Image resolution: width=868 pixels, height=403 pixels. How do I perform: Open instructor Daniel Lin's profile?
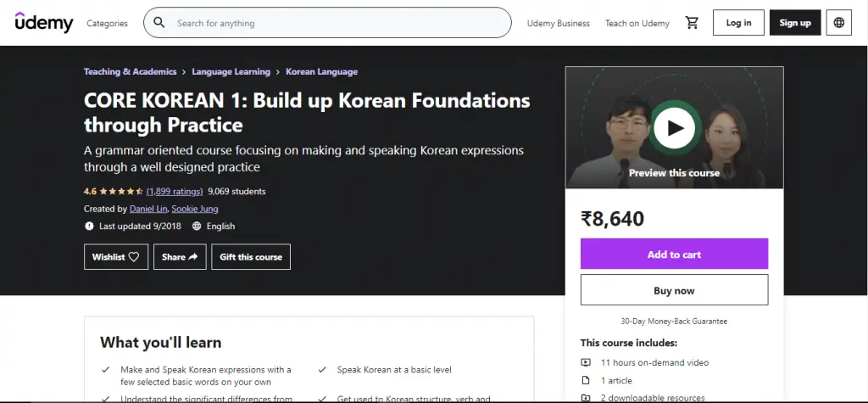pos(147,209)
